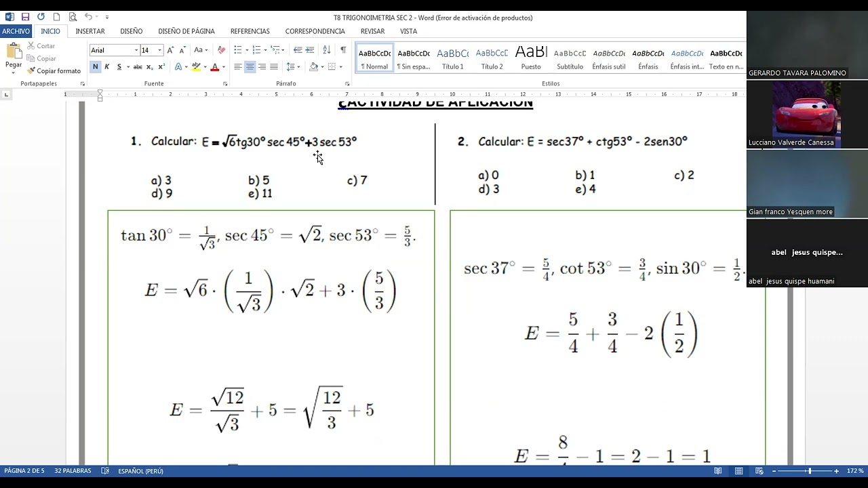Apply the Normal style

point(374,58)
